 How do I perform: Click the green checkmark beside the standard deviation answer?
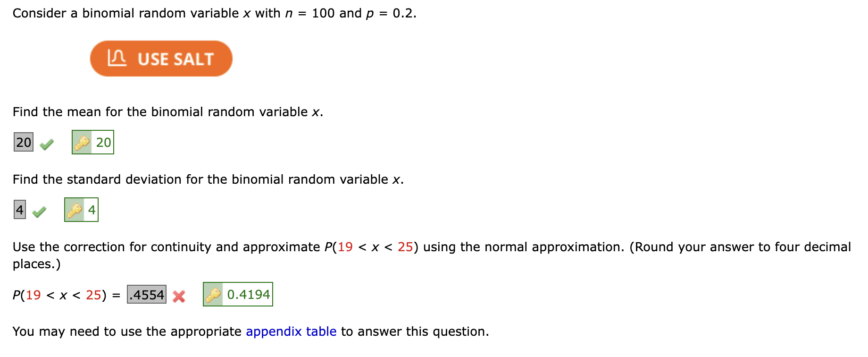click(39, 211)
